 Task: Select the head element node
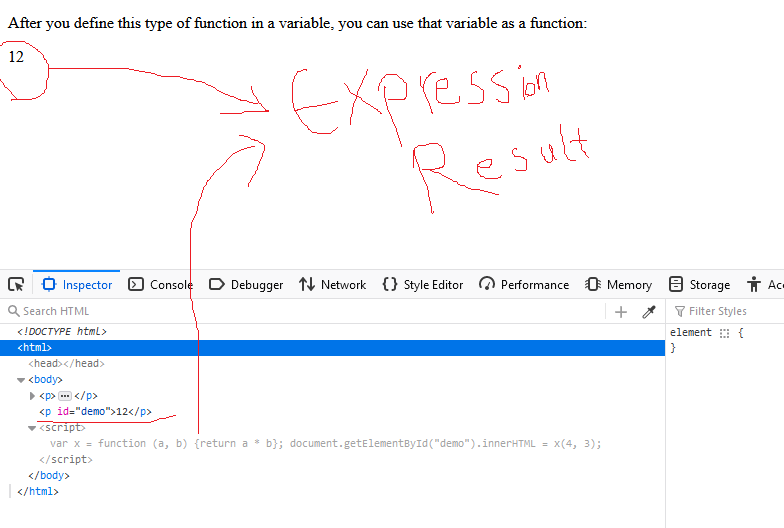(66, 364)
